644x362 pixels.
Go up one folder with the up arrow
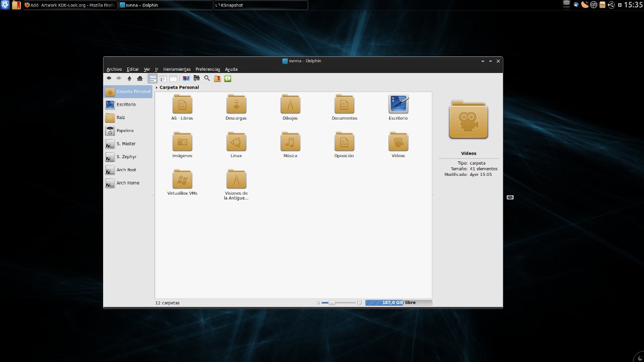[129, 78]
